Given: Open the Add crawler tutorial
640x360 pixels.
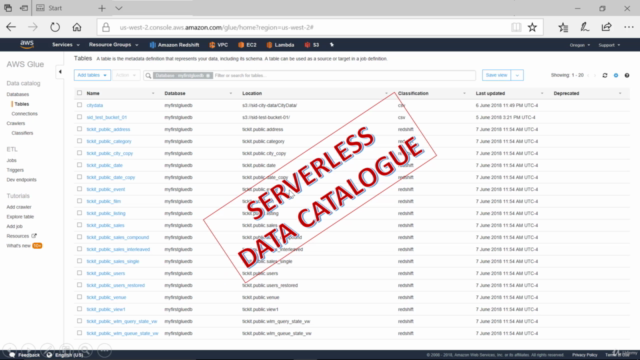Looking at the screenshot, I should pyautogui.click(x=19, y=207).
